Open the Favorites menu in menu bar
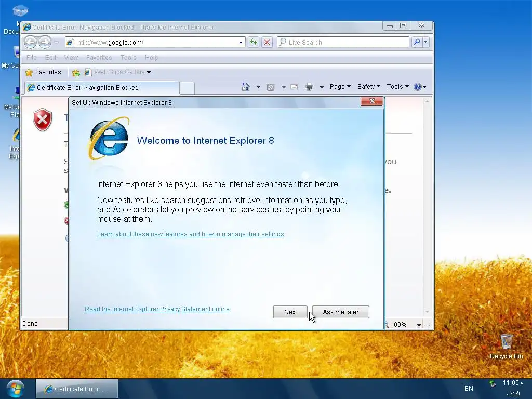532x399 pixels. pos(99,57)
